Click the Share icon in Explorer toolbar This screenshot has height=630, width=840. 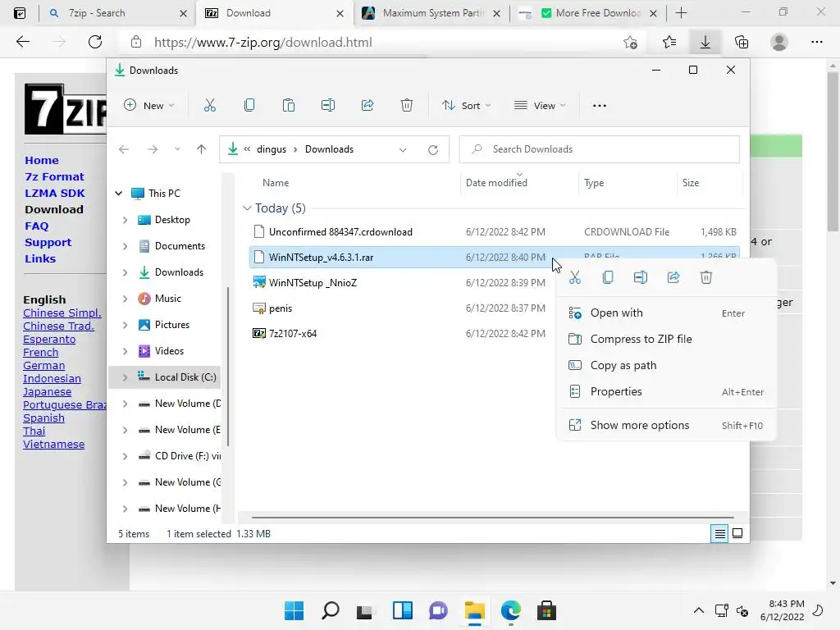pos(367,106)
